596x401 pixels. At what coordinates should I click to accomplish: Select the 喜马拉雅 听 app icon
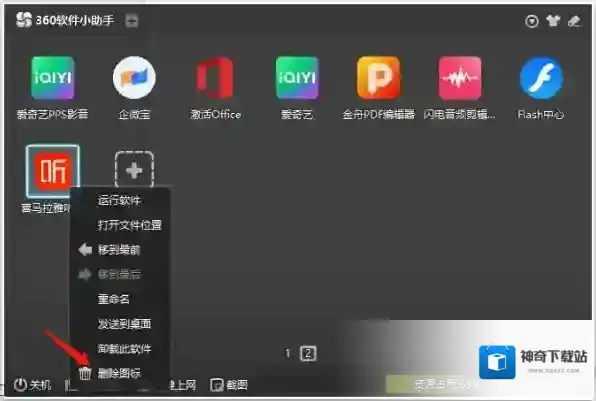point(52,171)
